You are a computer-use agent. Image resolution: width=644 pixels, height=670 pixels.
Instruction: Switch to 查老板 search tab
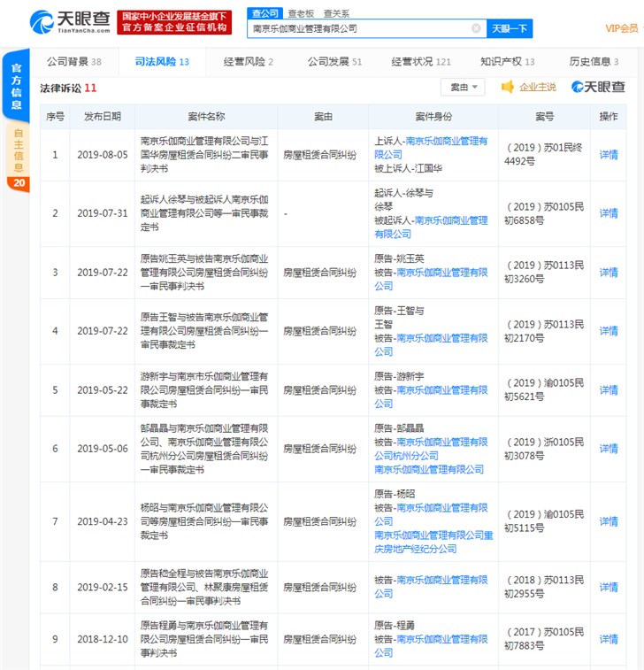[x=301, y=13]
